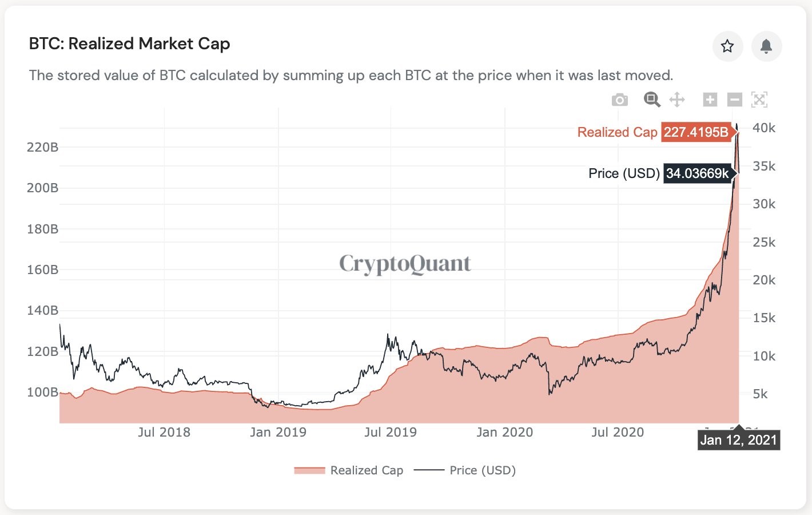Screen dimensions: 812x515
Task: Activate the pan tool icon
Action: click(678, 100)
